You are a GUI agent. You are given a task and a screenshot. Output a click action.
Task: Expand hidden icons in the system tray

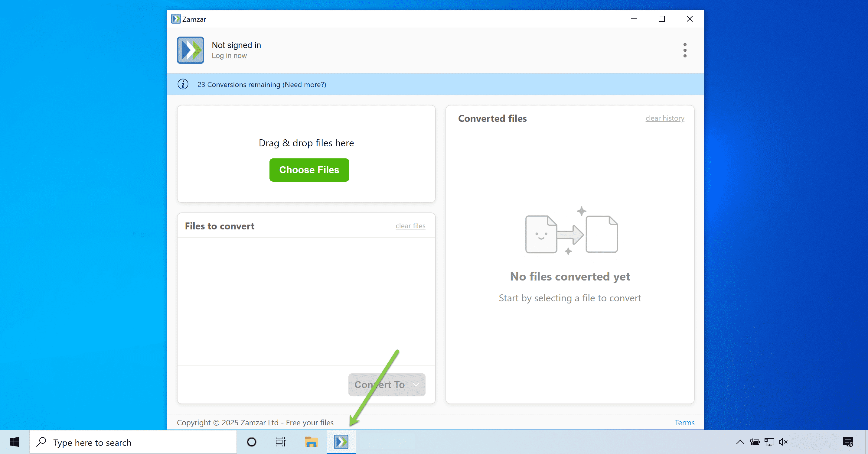740,442
